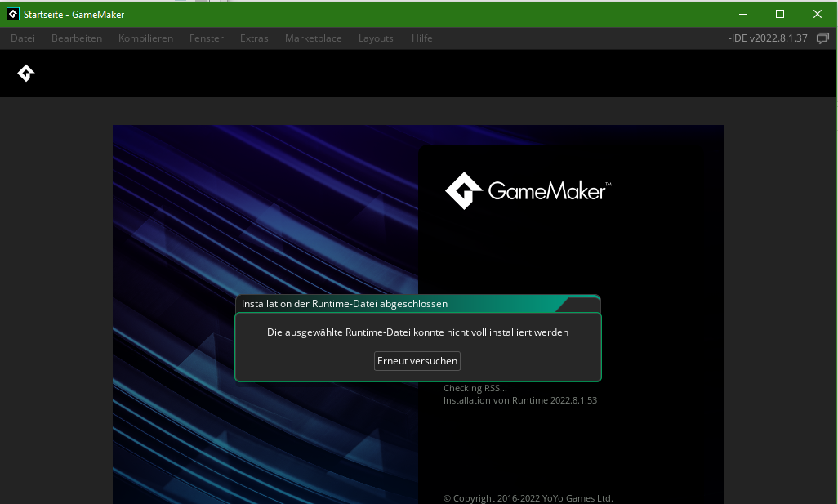This screenshot has width=838, height=504.
Task: Maximize the GameMaker window
Action: tap(780, 14)
